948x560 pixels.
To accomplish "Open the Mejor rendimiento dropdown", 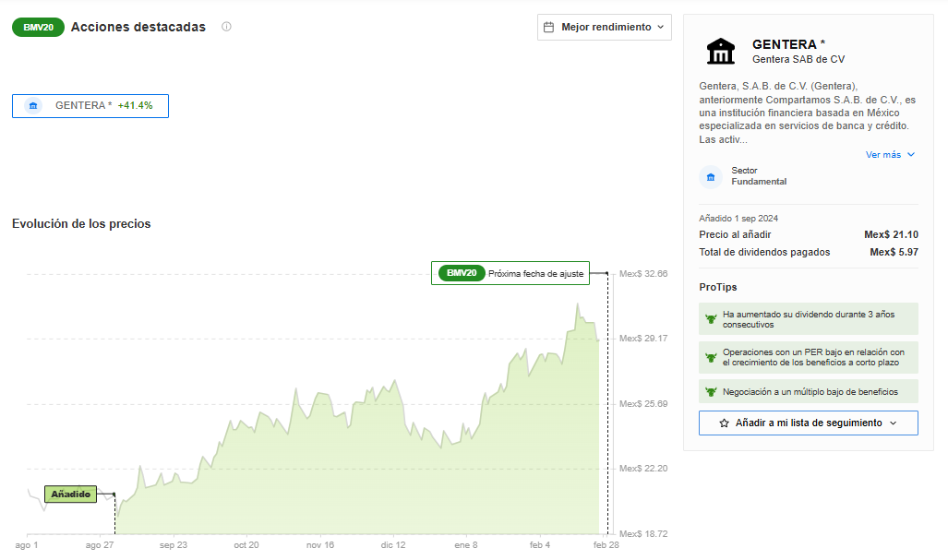I will (604, 27).
